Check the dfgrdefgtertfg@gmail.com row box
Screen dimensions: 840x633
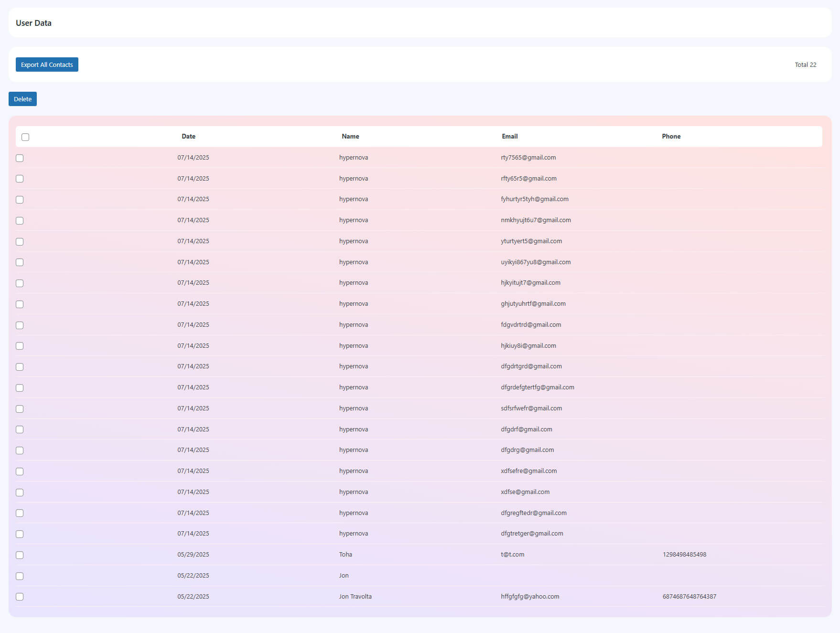tap(20, 388)
